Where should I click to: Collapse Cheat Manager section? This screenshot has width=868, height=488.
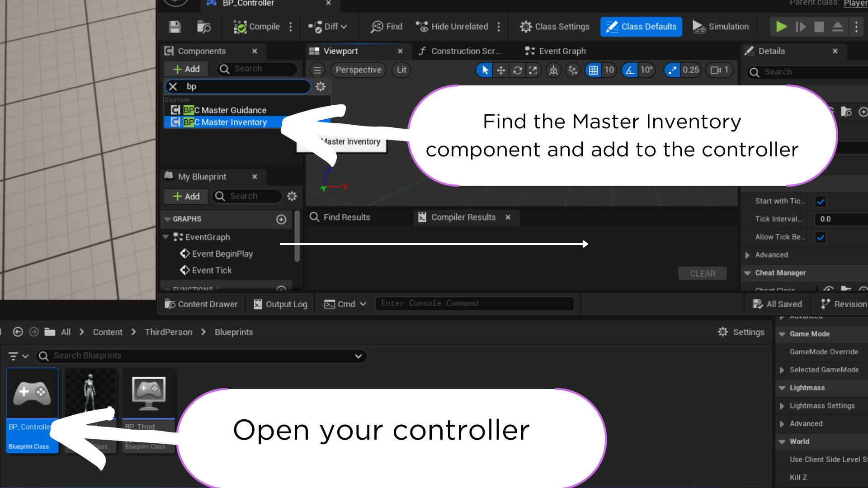click(747, 273)
